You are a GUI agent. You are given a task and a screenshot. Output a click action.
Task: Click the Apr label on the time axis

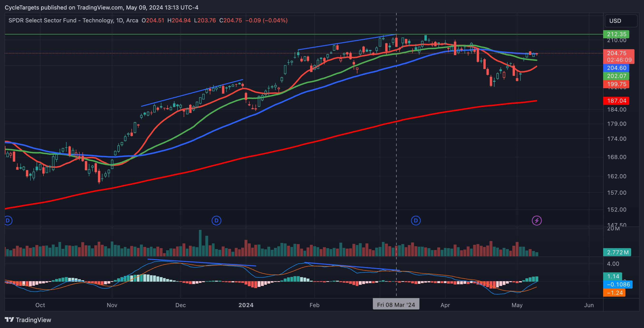(445, 305)
